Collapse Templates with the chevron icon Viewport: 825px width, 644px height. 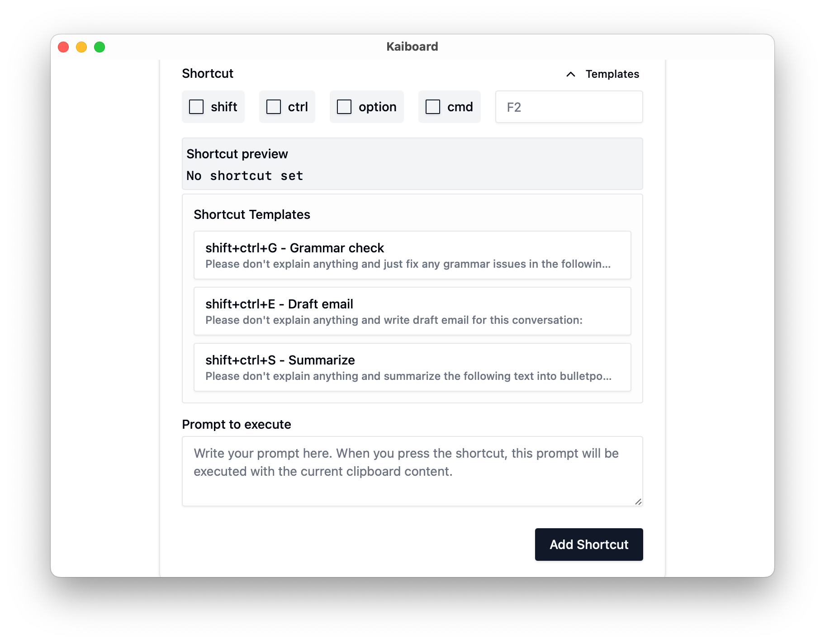point(571,74)
